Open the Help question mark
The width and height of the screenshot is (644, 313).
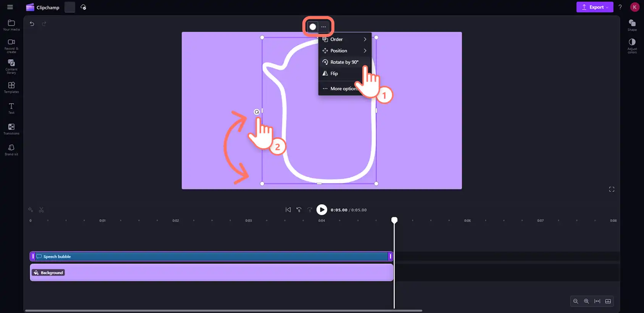point(620,7)
